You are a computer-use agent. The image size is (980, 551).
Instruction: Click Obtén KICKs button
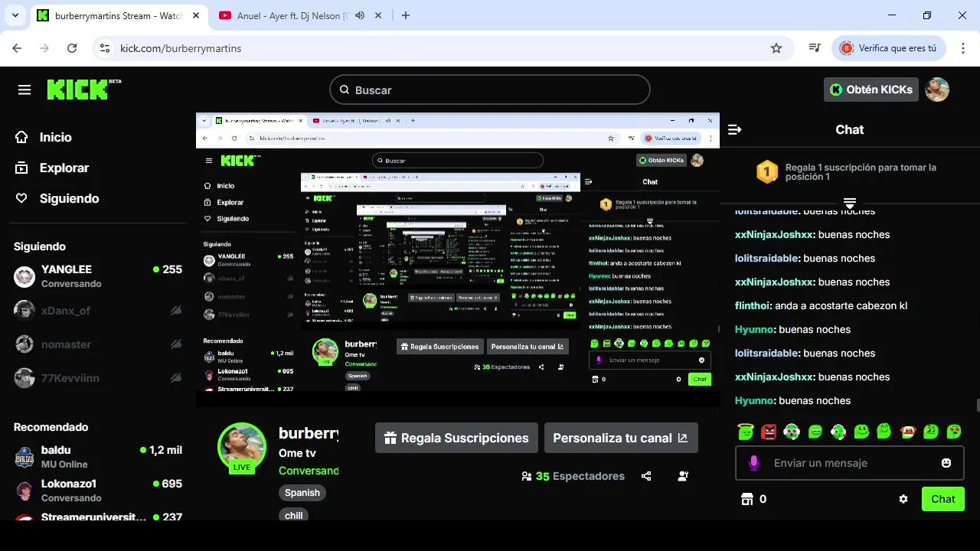[871, 90]
